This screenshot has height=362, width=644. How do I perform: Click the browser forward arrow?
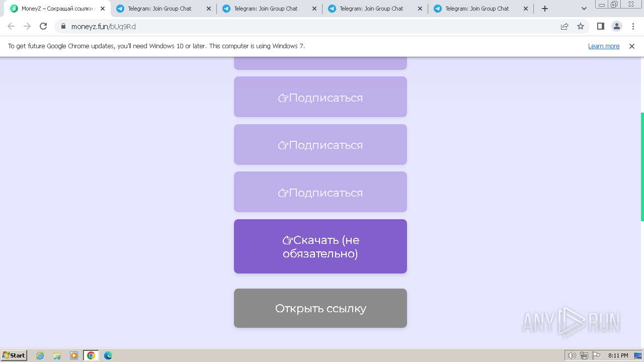click(x=27, y=26)
